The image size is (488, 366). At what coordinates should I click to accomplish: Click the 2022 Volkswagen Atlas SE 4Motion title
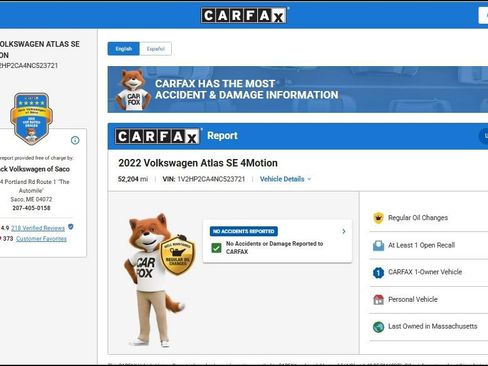198,163
